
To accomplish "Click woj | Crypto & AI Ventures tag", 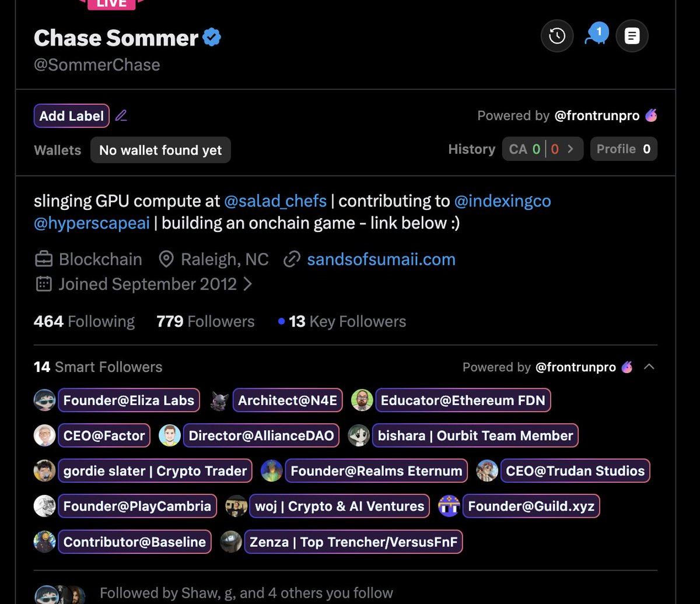I will point(340,505).
